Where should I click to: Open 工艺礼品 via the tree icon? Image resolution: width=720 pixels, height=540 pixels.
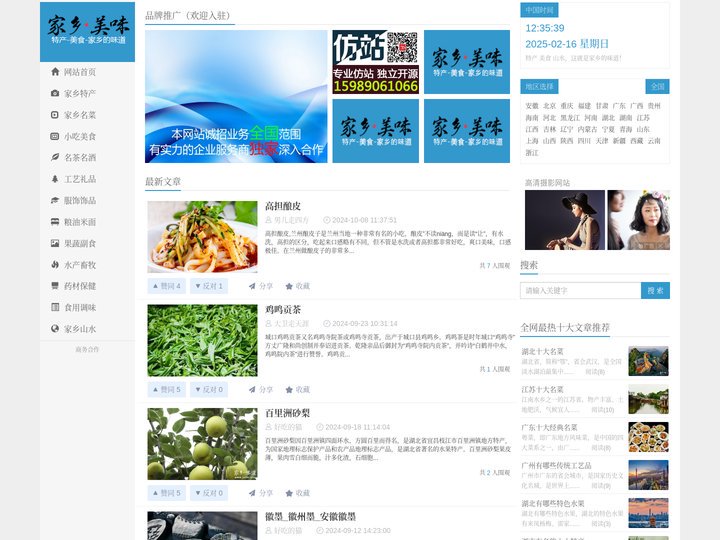coord(55,179)
